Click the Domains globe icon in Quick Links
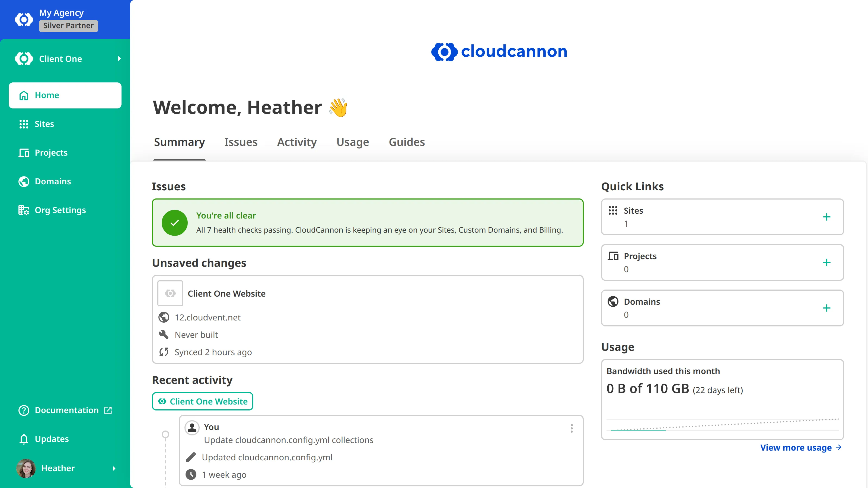868x488 pixels. click(x=613, y=301)
